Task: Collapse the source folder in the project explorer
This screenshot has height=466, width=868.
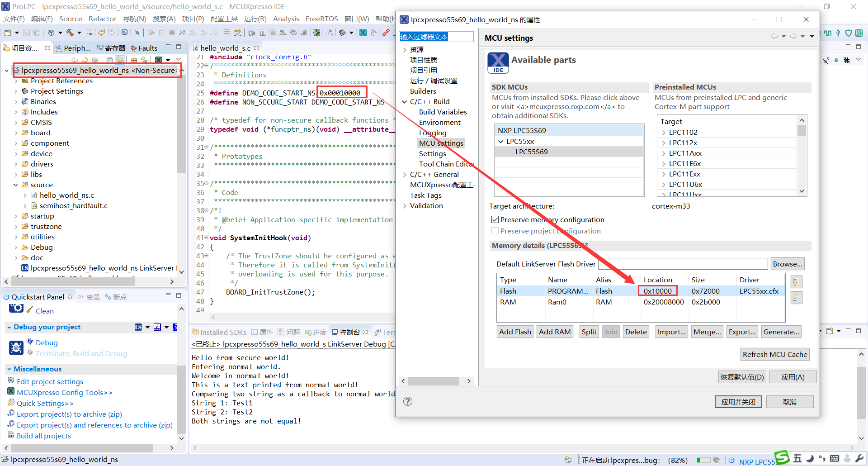Action: (16, 185)
